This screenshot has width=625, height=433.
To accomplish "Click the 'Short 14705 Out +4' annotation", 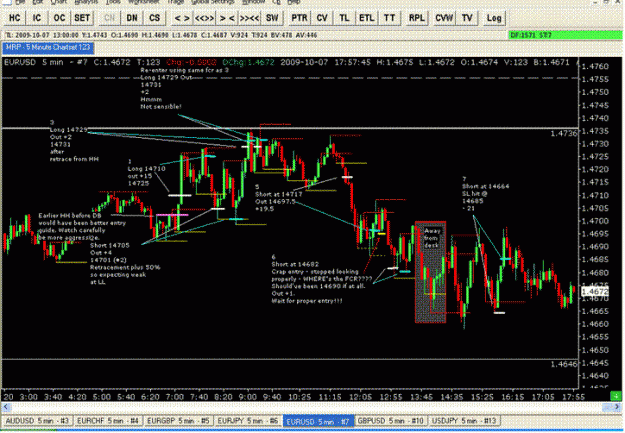I will [x=125, y=264].
